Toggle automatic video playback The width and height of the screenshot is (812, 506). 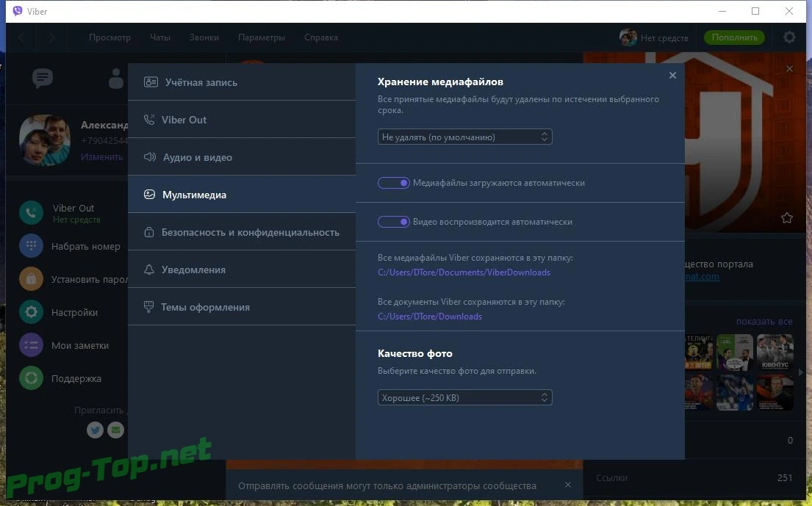(x=394, y=222)
